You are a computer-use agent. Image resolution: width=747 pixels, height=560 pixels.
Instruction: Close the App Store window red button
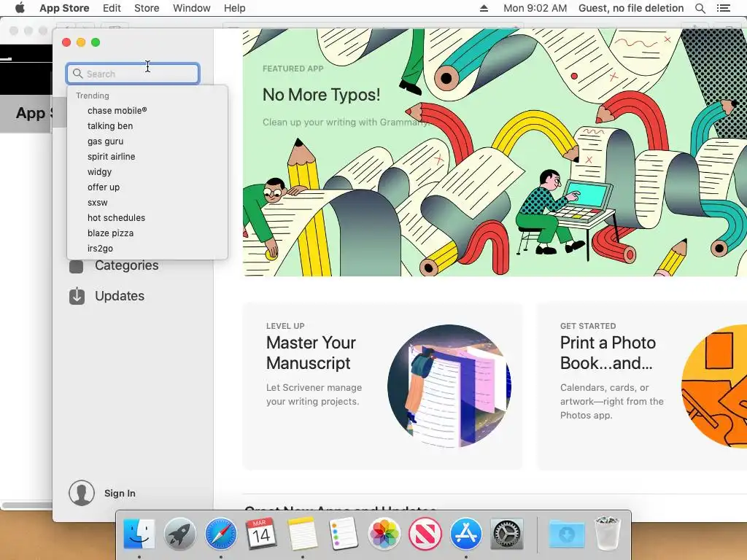[66, 42]
